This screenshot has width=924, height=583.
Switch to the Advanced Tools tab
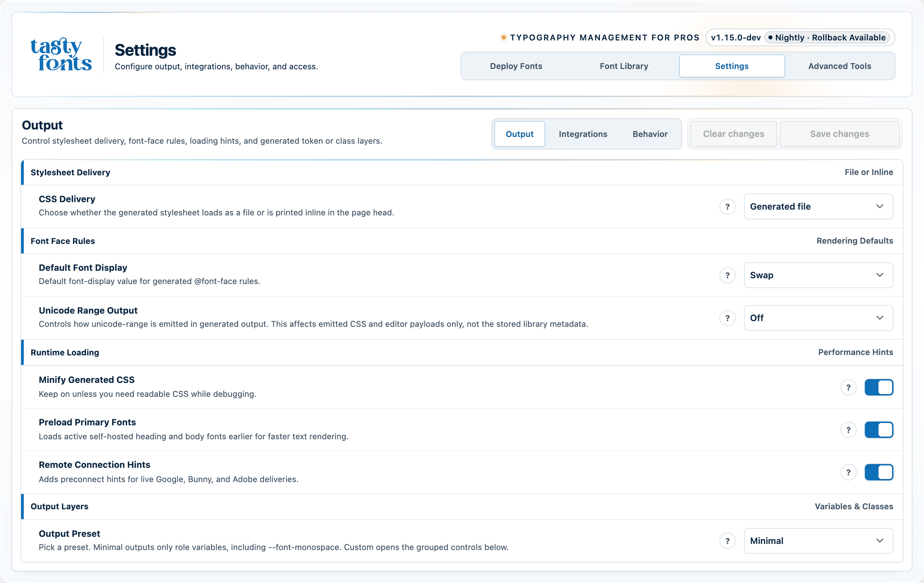(x=839, y=66)
